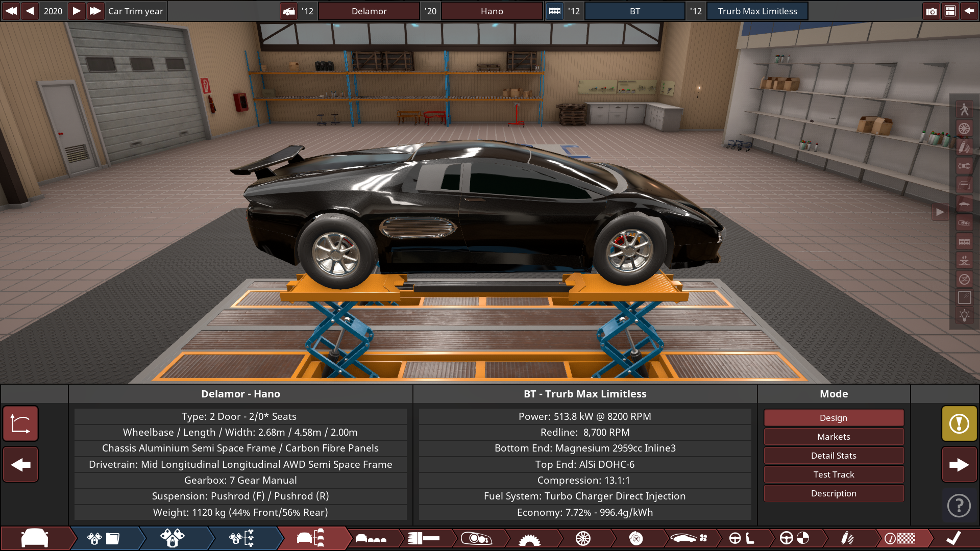Open the suspension shock absorber tab
The height and width of the screenshot is (551, 980).
pos(848,538)
